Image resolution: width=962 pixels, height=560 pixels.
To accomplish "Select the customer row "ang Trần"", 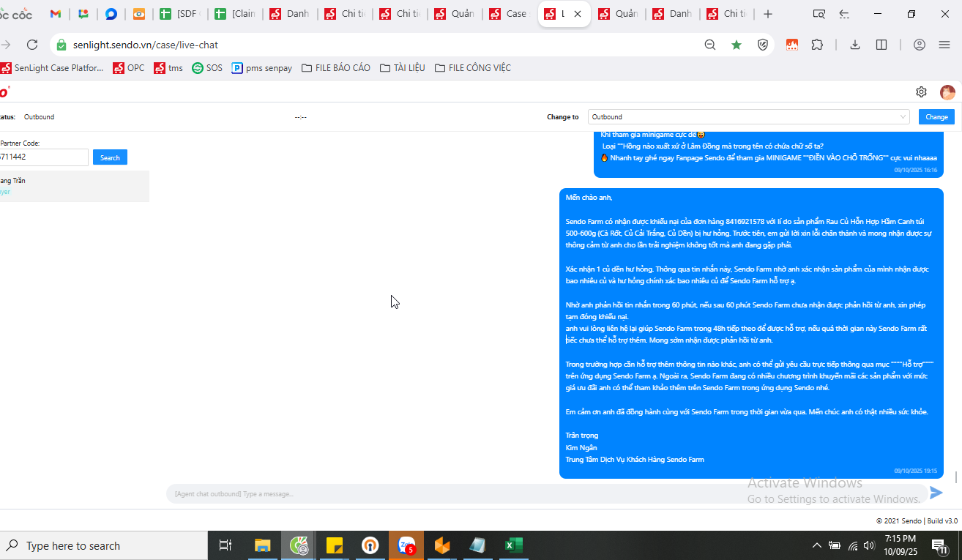I will click(x=75, y=186).
